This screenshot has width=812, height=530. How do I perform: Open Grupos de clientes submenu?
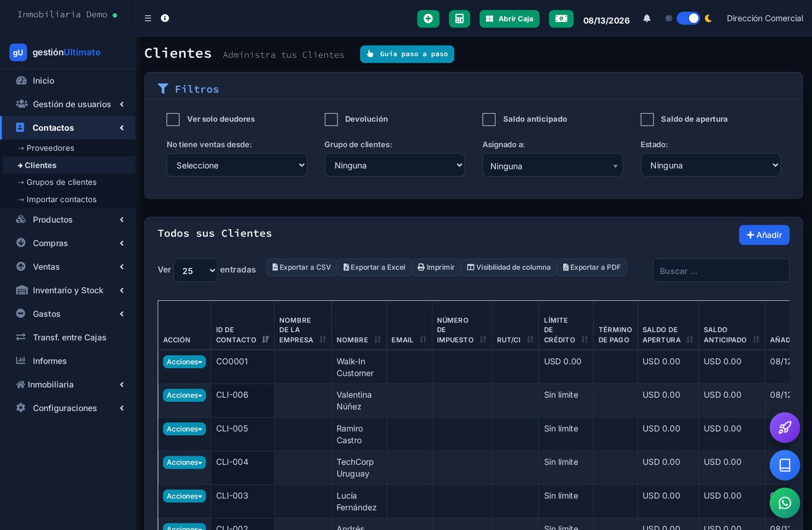point(61,182)
